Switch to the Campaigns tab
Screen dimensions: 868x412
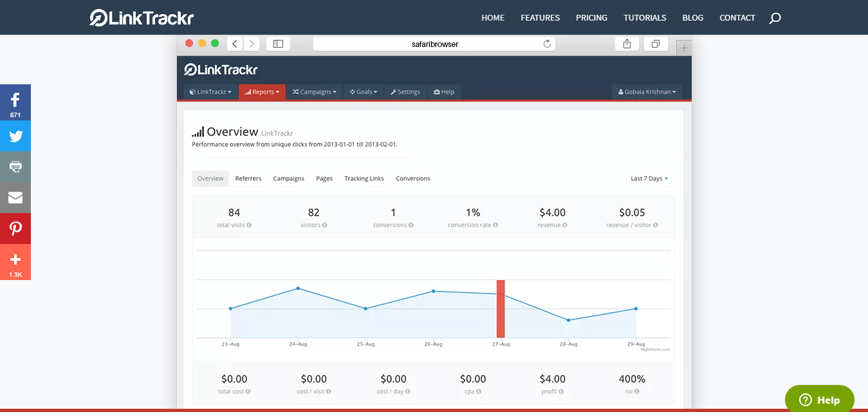(x=289, y=178)
